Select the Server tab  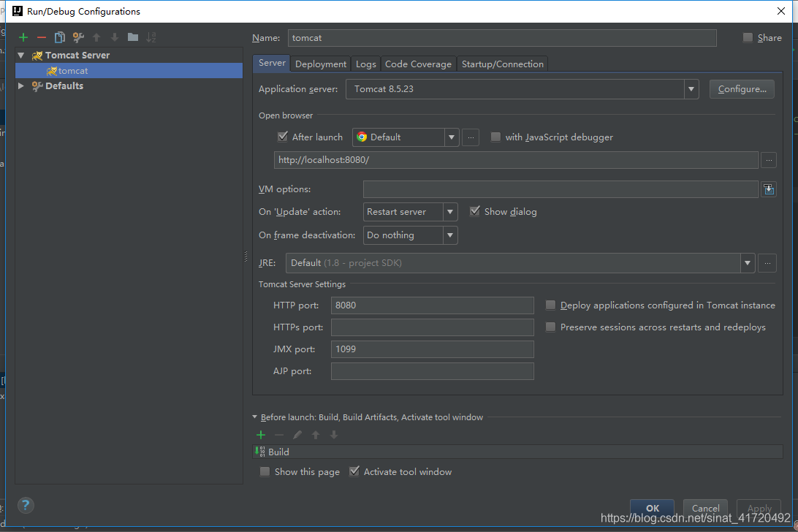tap(272, 63)
